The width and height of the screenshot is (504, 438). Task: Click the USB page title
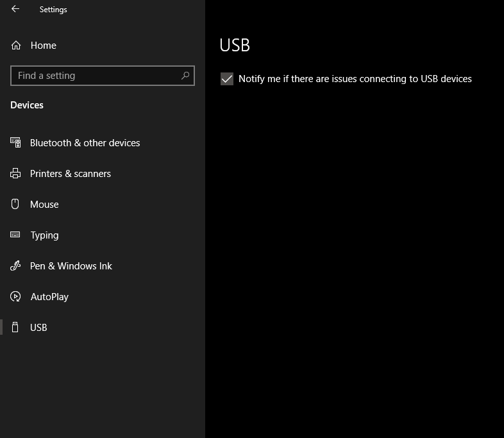click(235, 45)
